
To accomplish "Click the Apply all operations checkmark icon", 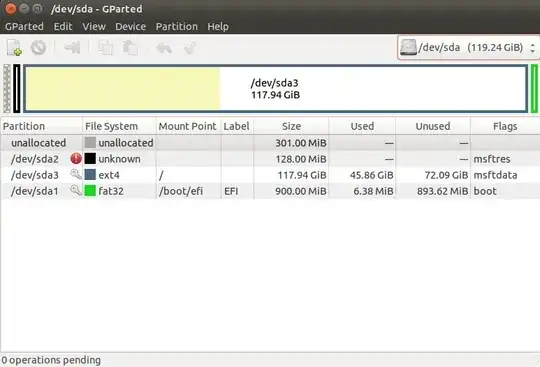I will 190,48.
